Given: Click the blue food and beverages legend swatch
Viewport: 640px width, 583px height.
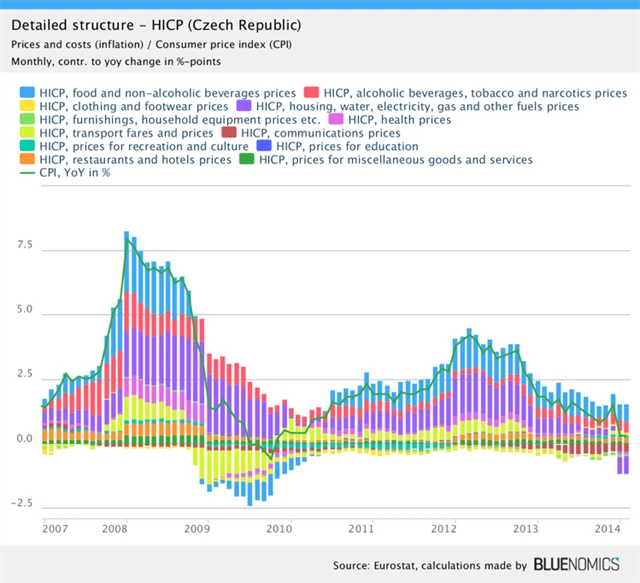Looking at the screenshot, I should tap(27, 93).
